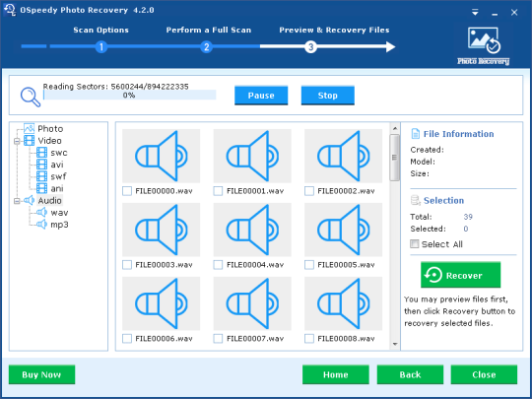Screen dimensions: 532x399
Task: Open FILE00002.wav thumbnail
Action: [344, 156]
